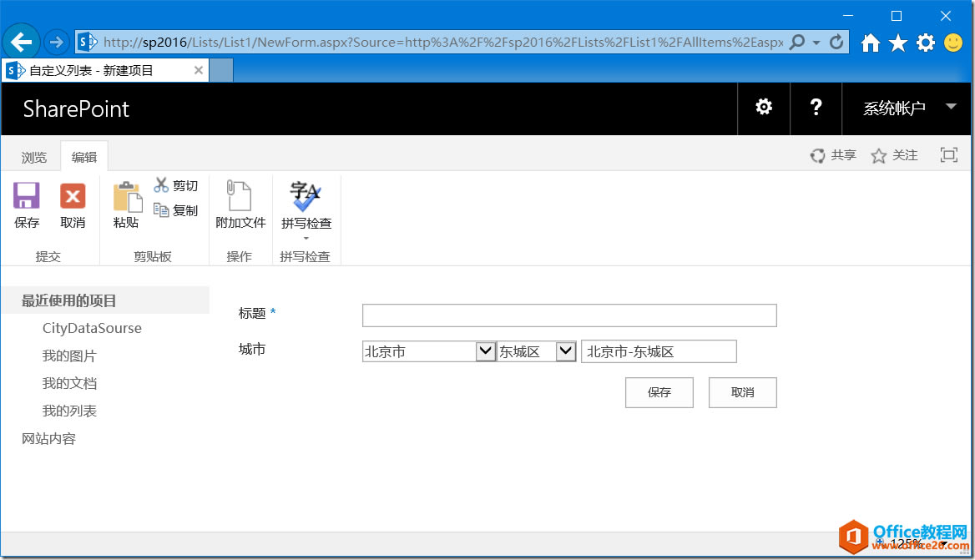Click the Cancel ribbon icon with red X
The image size is (975, 560).
[x=73, y=197]
